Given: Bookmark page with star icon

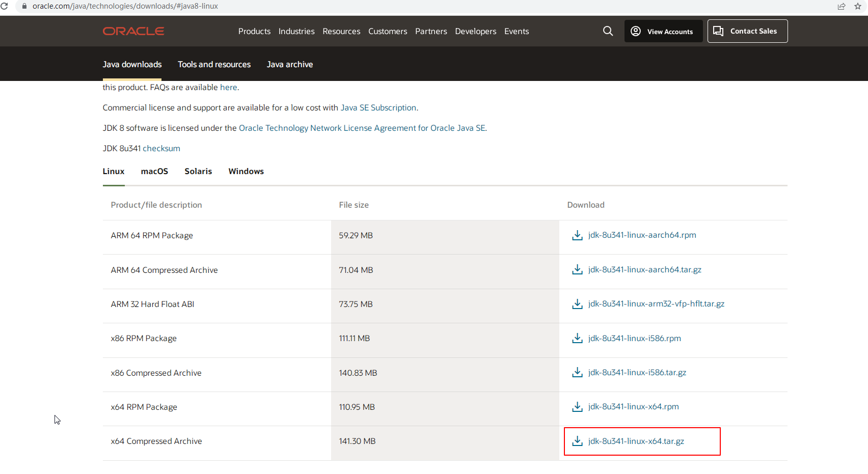Looking at the screenshot, I should (x=858, y=6).
